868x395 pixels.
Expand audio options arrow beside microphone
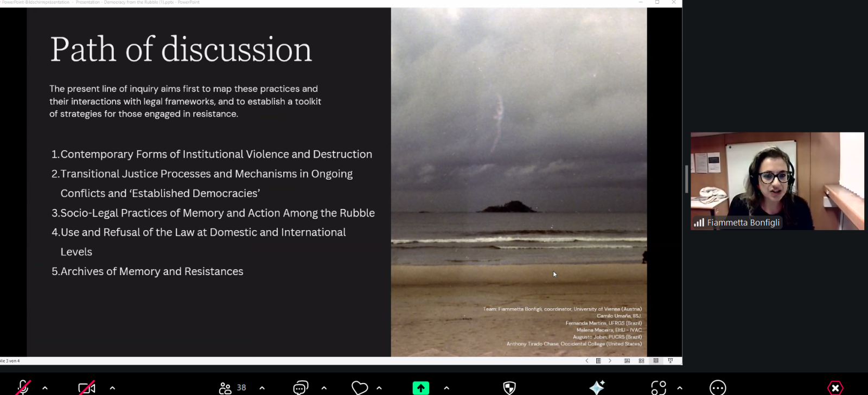tap(45, 388)
